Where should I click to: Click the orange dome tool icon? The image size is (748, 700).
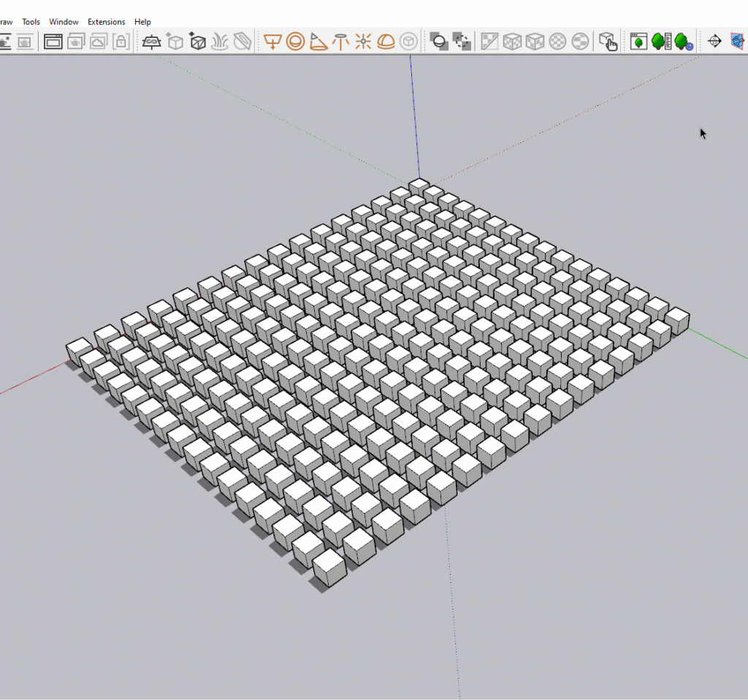[385, 42]
